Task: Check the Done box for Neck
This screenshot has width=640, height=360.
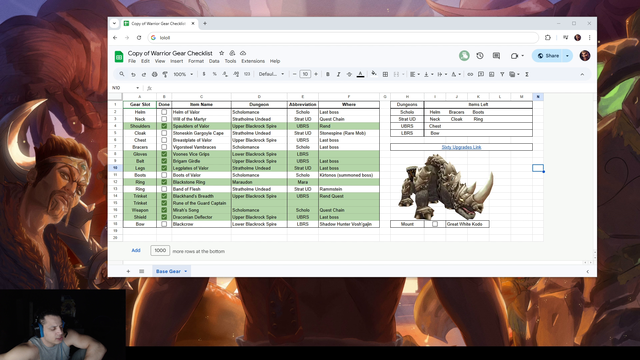Action: (164, 119)
